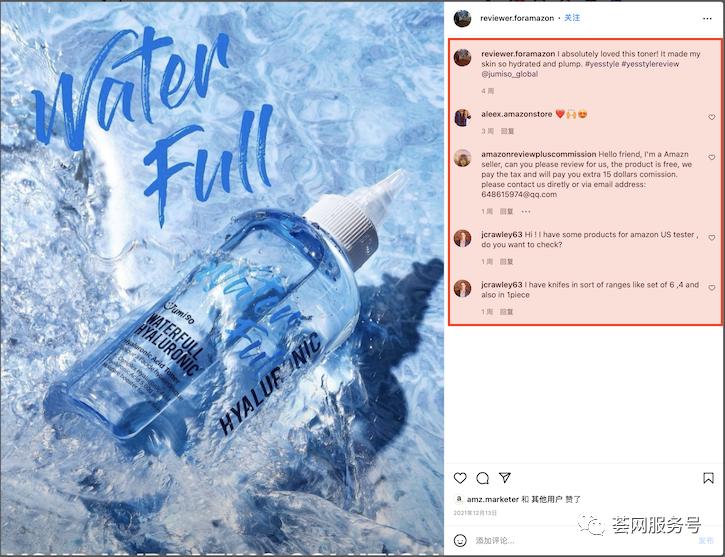Like the post with the heart icon below the photo
The width and height of the screenshot is (725, 557).
point(460,478)
